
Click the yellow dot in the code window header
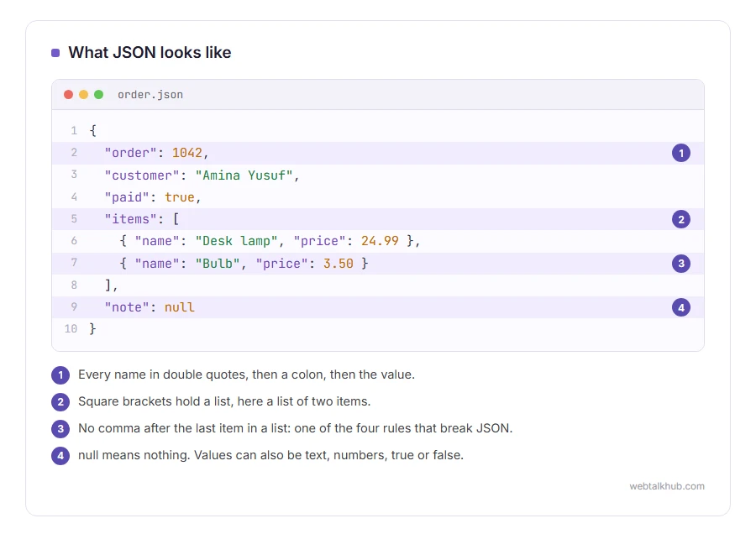(x=83, y=95)
